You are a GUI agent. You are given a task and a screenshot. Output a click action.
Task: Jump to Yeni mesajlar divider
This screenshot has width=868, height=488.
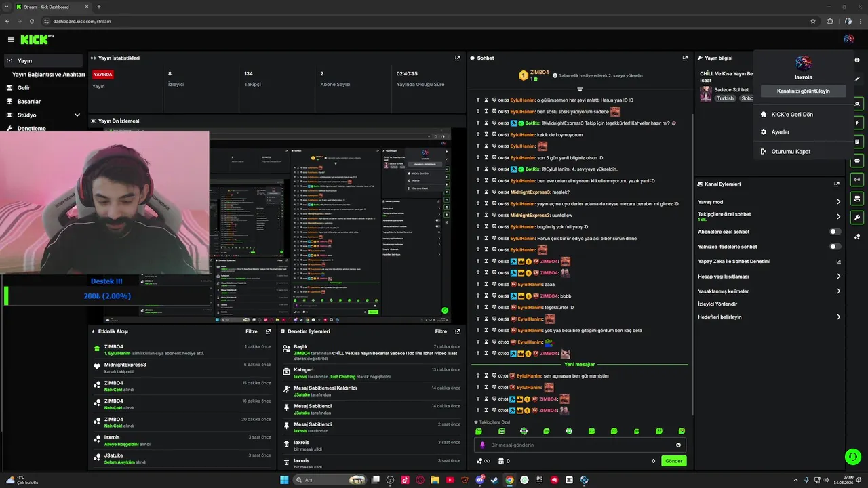(579, 364)
